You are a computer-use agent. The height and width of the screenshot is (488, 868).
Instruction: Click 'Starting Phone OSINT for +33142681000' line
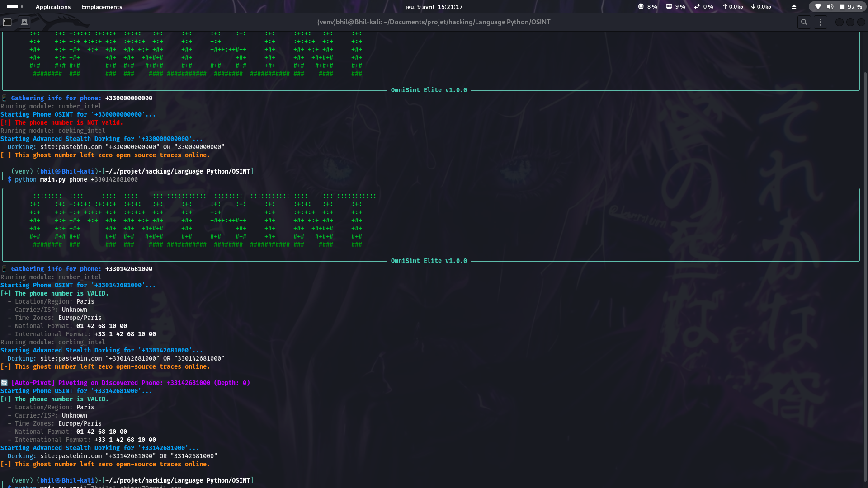(76, 391)
